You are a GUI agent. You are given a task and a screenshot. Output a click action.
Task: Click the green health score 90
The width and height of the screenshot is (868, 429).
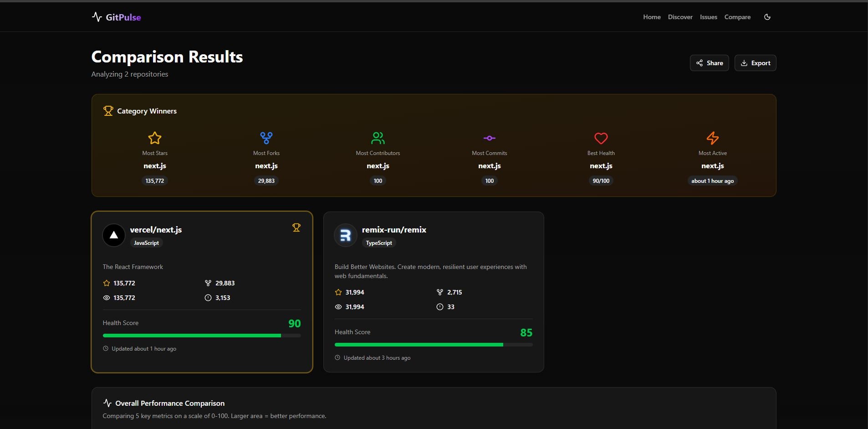tap(295, 324)
